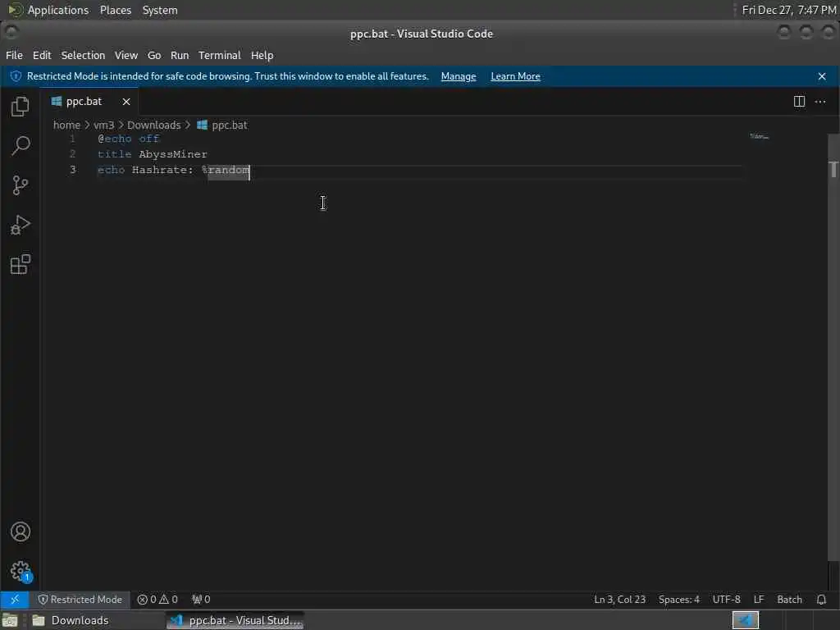Click the Split Editor Right icon

(x=799, y=101)
